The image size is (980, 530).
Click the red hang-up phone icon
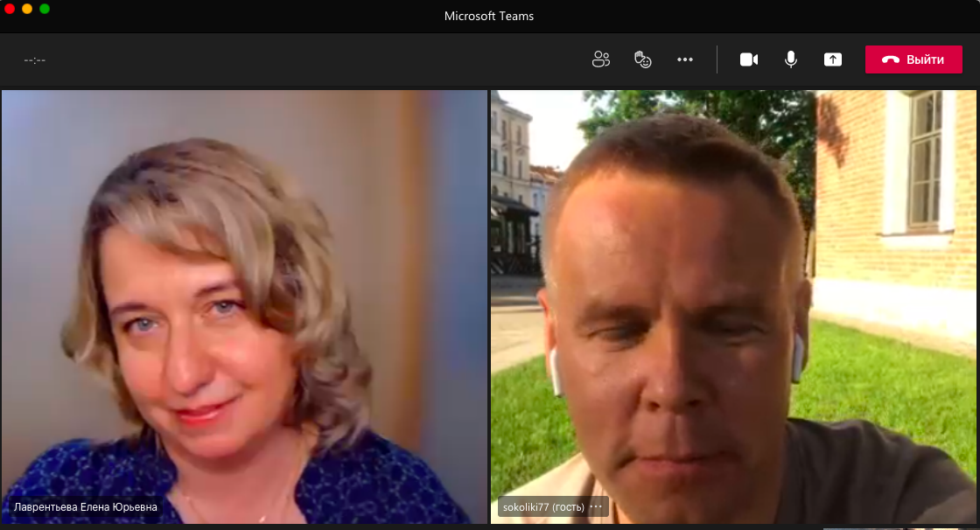point(891,59)
